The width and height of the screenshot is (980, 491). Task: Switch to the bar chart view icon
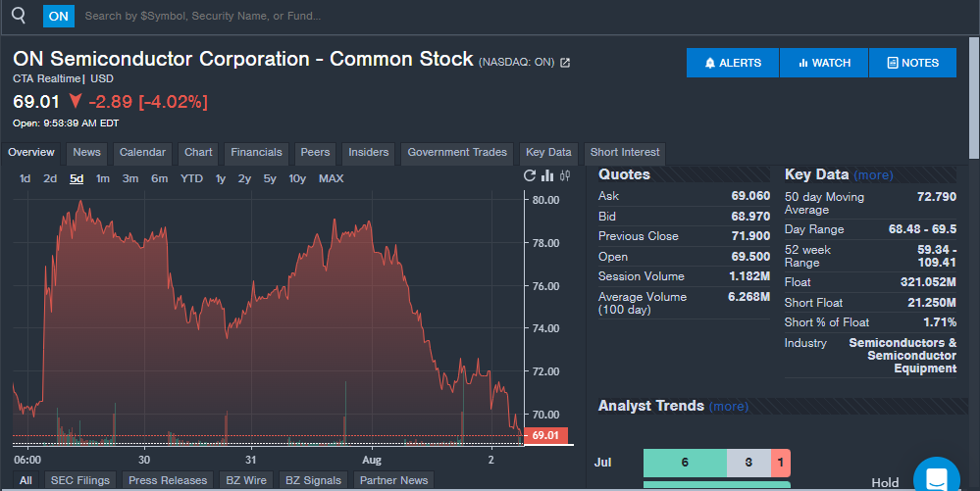coord(547,175)
